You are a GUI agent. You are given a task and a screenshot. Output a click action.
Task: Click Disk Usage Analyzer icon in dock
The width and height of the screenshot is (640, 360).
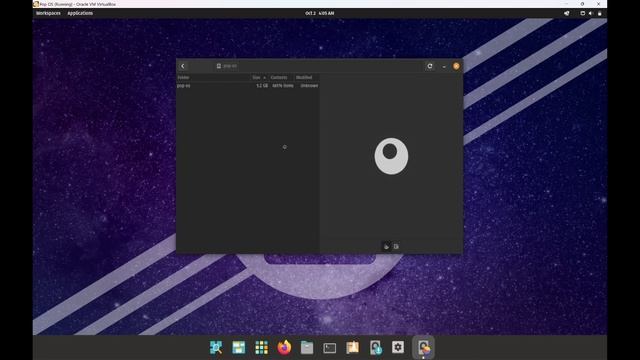423,347
